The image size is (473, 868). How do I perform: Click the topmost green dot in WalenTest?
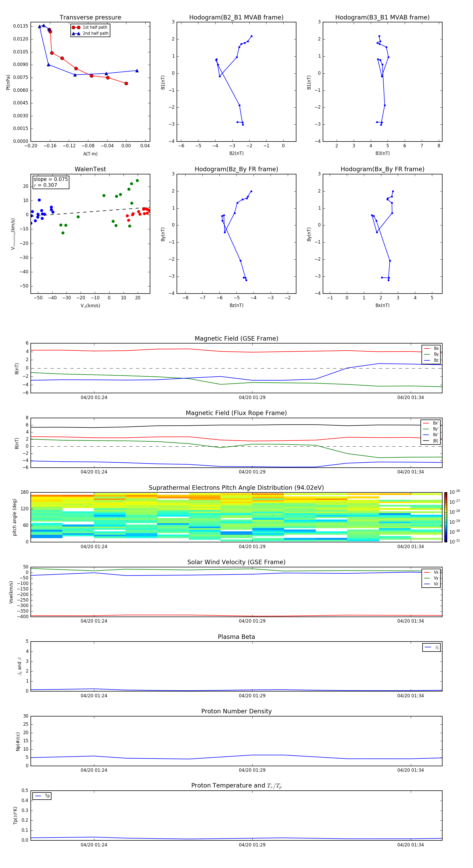[137, 181]
